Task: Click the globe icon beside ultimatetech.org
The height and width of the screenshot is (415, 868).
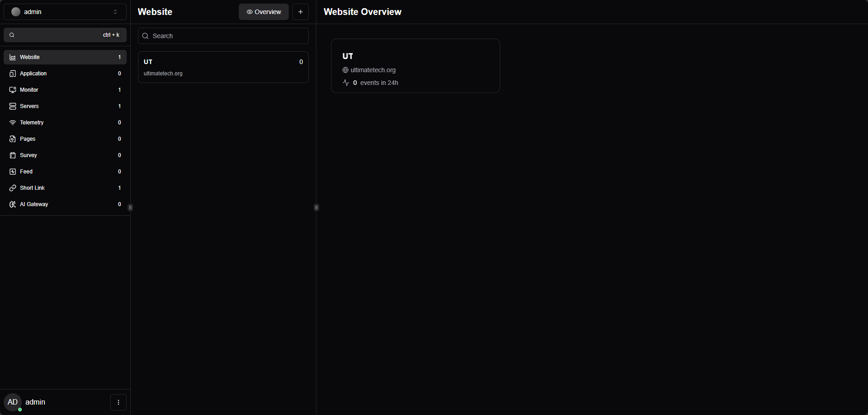Action: coord(345,70)
